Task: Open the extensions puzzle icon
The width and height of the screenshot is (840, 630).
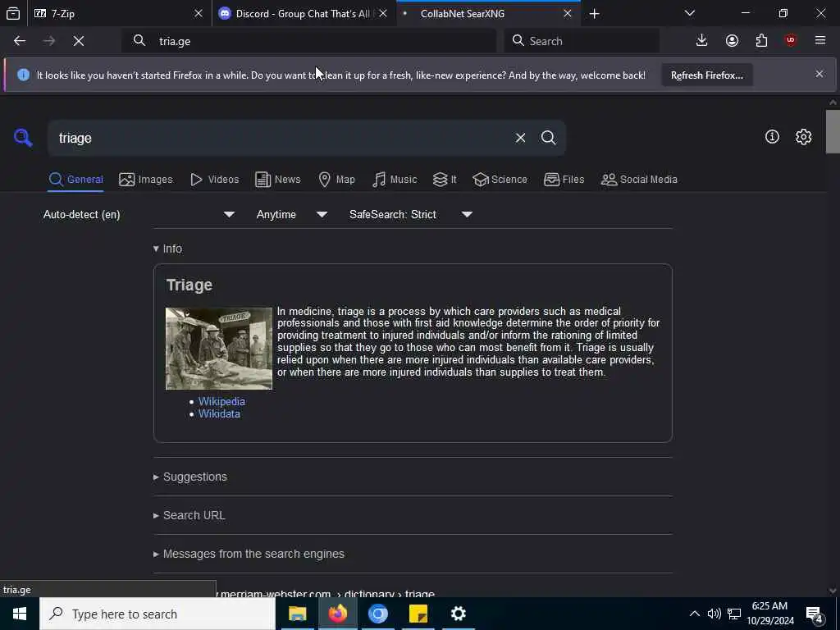Action: (x=761, y=41)
